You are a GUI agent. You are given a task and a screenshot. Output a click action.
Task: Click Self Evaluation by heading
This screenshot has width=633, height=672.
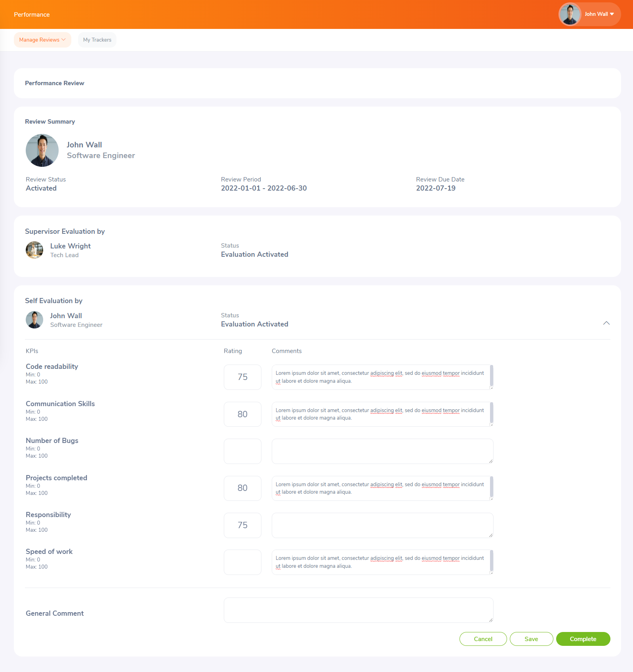pyautogui.click(x=54, y=301)
